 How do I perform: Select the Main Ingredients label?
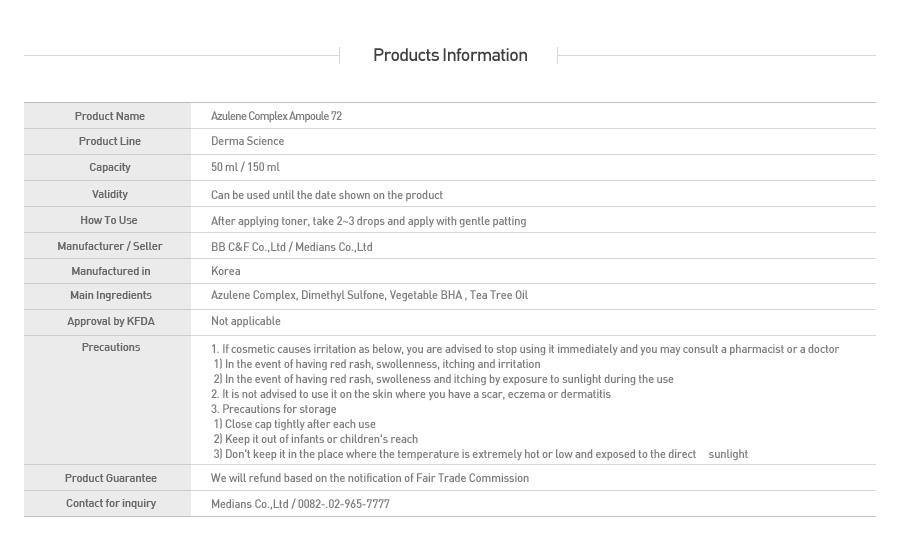110,295
